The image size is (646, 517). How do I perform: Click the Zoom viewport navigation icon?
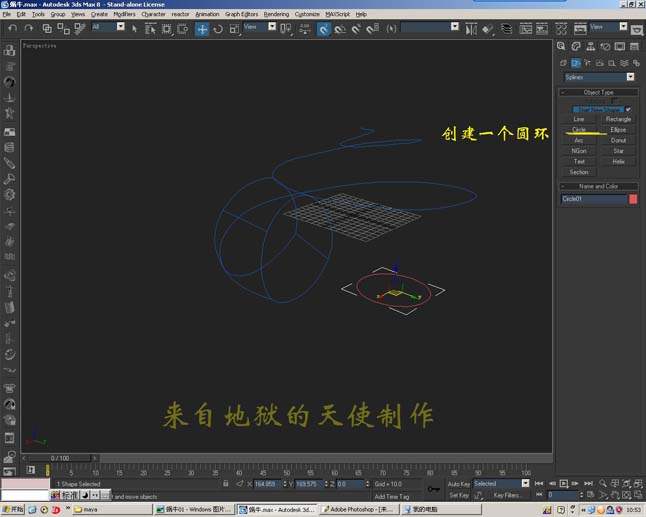click(603, 483)
